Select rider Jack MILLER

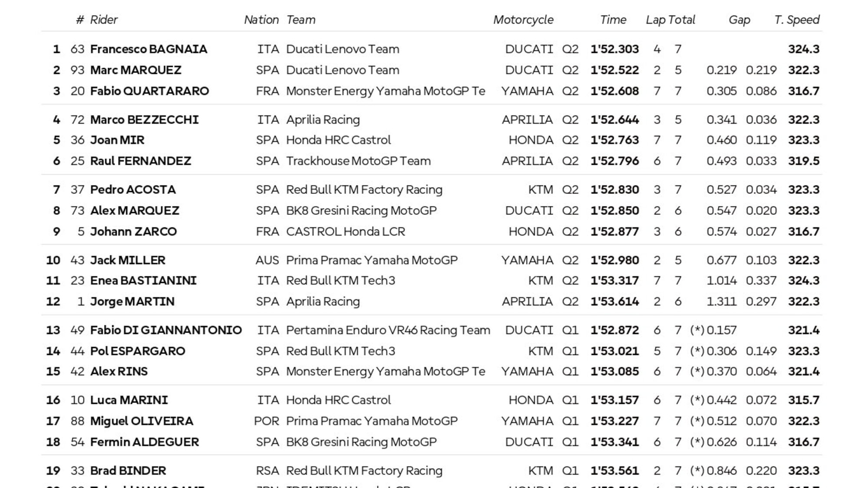point(128,260)
